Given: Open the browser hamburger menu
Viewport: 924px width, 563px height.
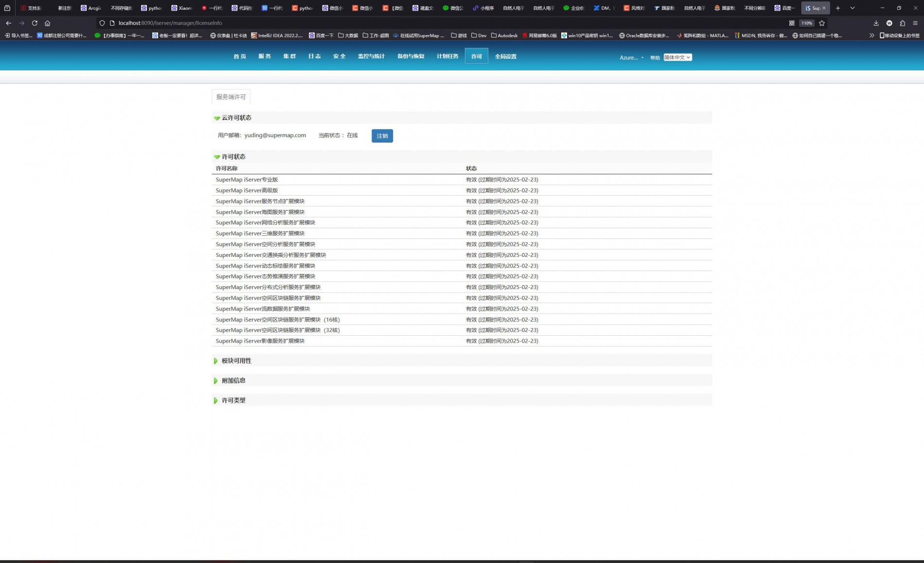Looking at the screenshot, I should tap(915, 23).
